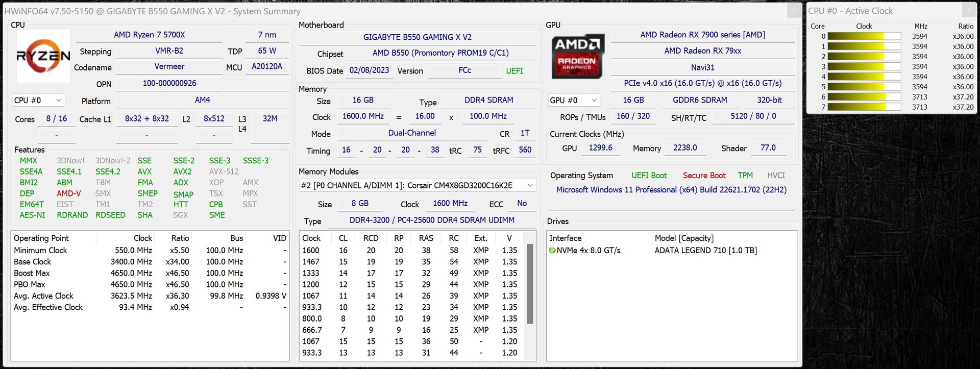Select the OPN 100-000000926 field
The image size is (980, 369).
[169, 83]
